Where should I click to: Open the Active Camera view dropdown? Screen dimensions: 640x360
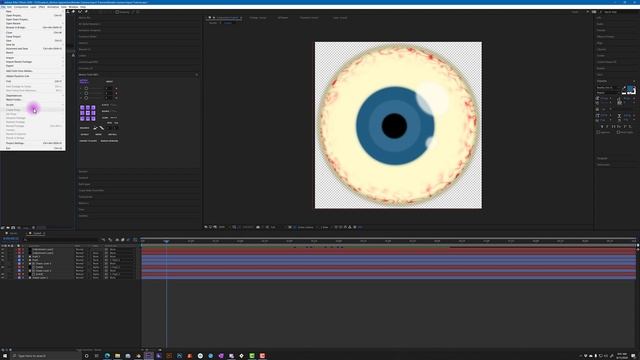[306, 227]
